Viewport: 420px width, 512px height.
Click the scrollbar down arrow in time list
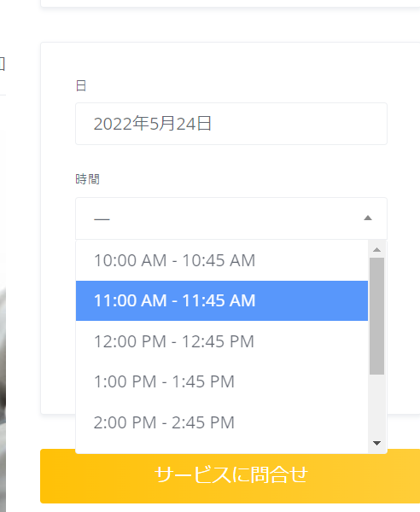tap(376, 443)
